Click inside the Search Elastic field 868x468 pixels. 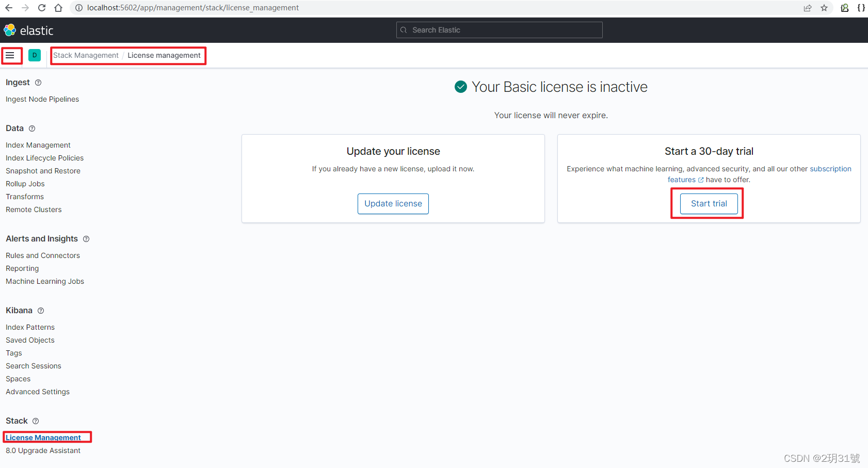point(499,29)
